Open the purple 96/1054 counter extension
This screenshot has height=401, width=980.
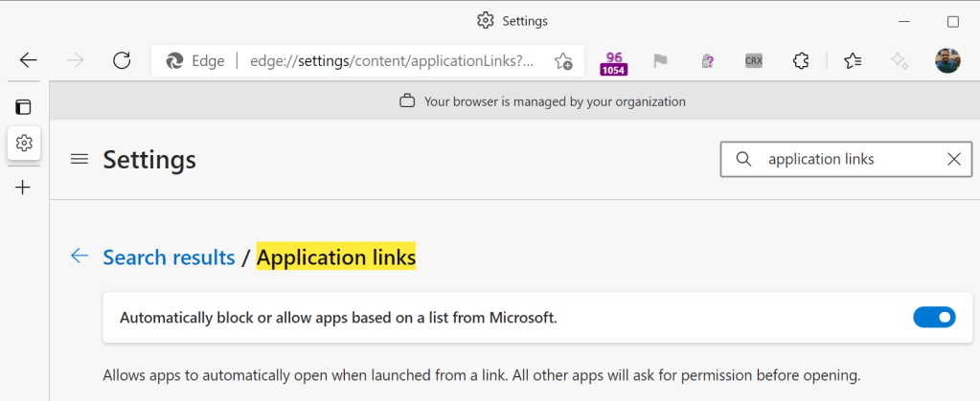click(613, 61)
